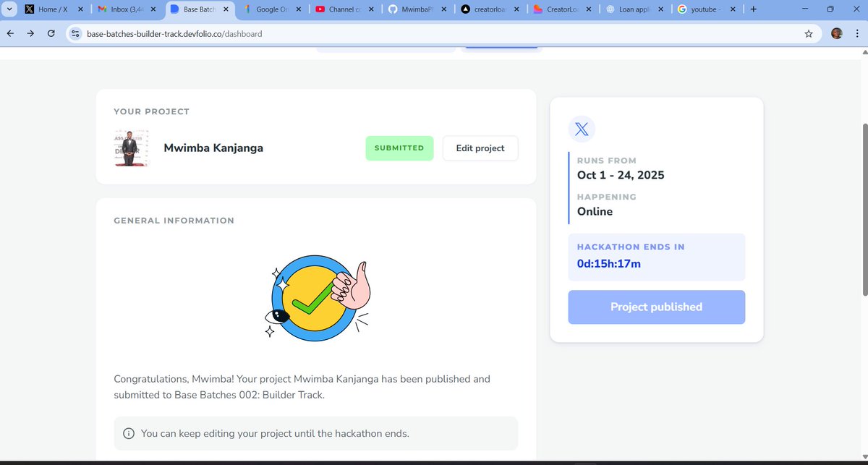Open a new browser tab
This screenshot has width=868, height=465.
pyautogui.click(x=754, y=9)
